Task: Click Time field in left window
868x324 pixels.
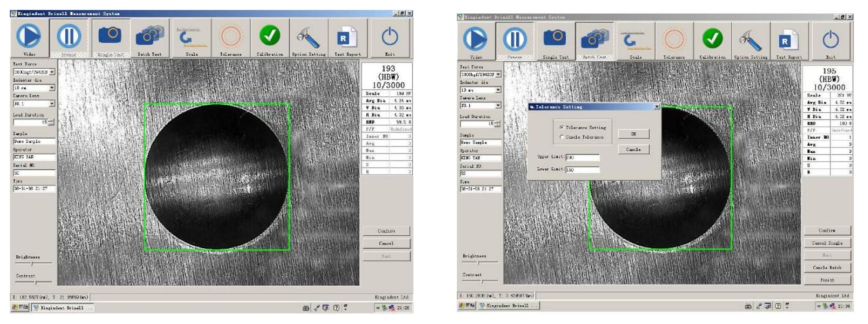Action: [x=34, y=189]
